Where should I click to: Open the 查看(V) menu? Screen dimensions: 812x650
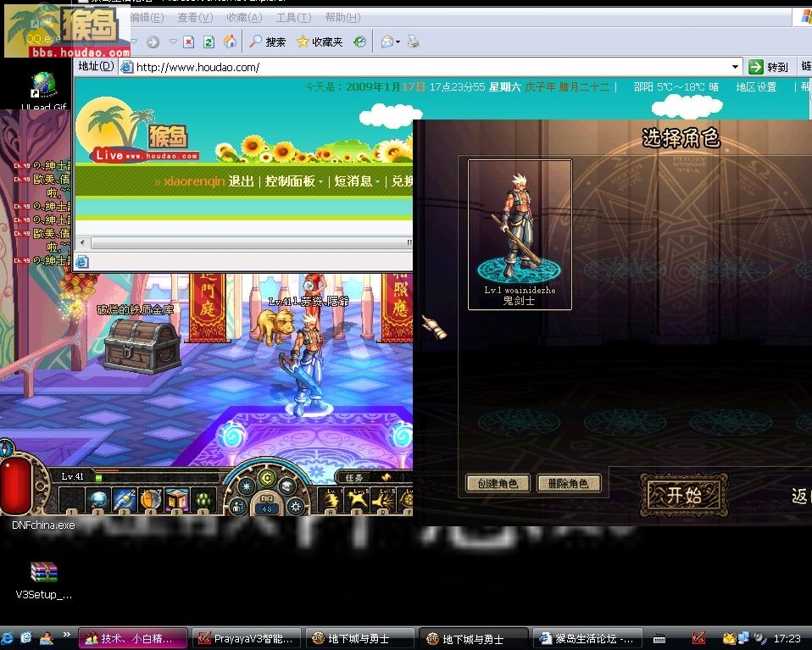tap(195, 18)
